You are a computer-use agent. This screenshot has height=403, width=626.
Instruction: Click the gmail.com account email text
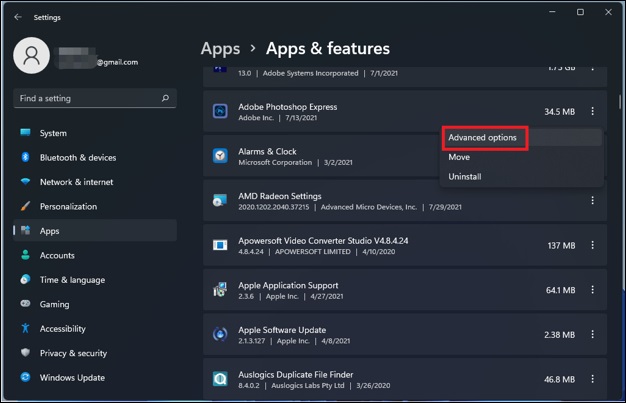coord(117,62)
